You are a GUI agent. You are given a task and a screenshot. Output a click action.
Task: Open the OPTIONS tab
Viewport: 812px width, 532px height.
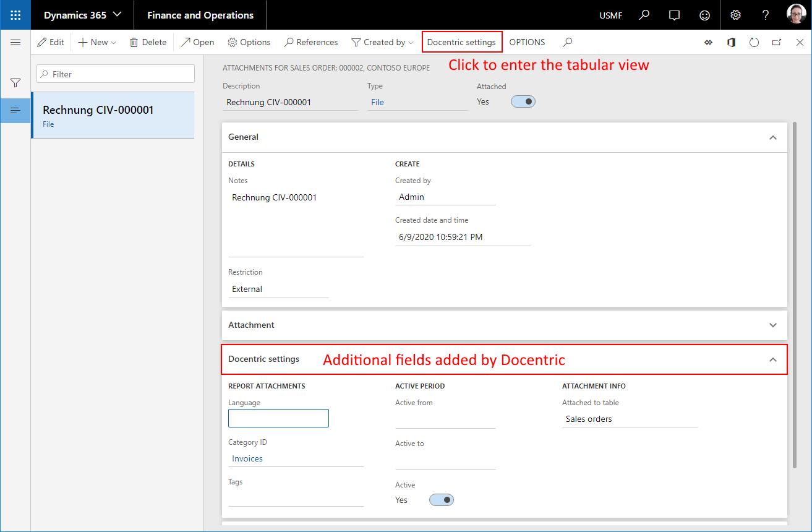coord(527,42)
